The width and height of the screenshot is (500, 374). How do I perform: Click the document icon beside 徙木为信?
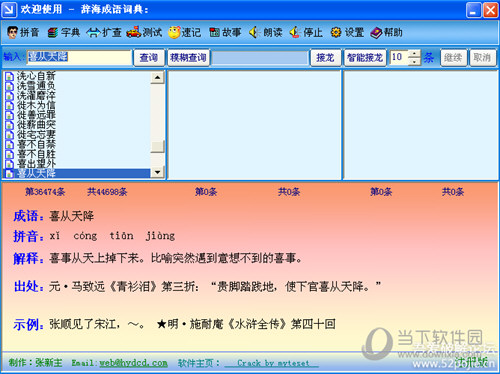click(x=9, y=106)
